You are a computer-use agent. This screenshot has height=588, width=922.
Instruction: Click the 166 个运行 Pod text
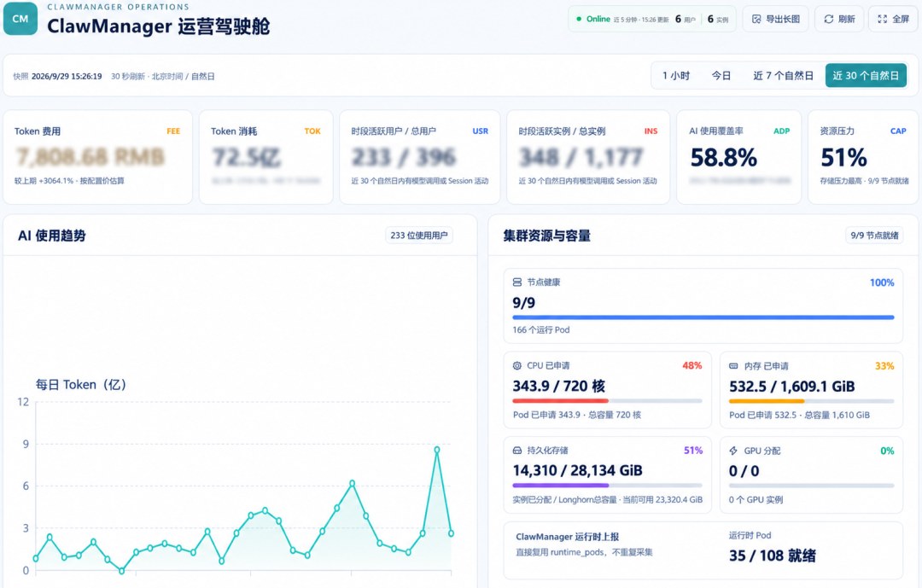click(541, 330)
